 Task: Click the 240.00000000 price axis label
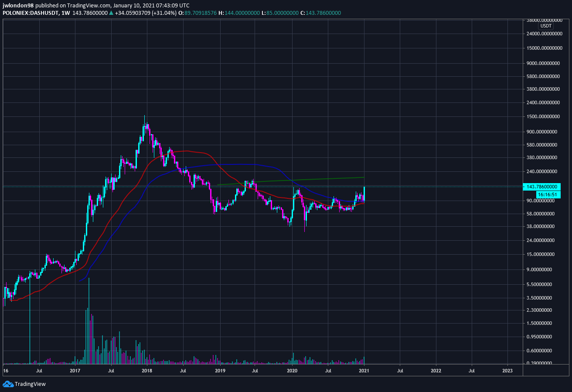click(x=543, y=171)
